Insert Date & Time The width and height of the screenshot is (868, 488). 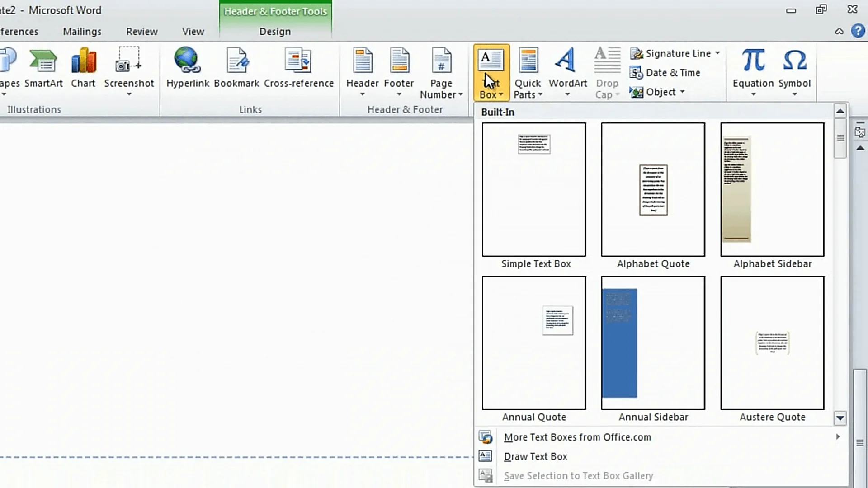pos(665,72)
